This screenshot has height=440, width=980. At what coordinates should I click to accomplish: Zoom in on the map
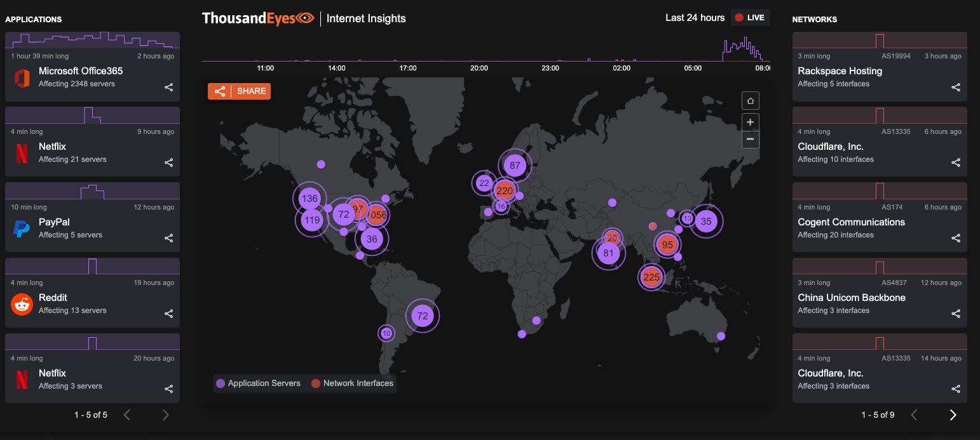[x=751, y=122]
